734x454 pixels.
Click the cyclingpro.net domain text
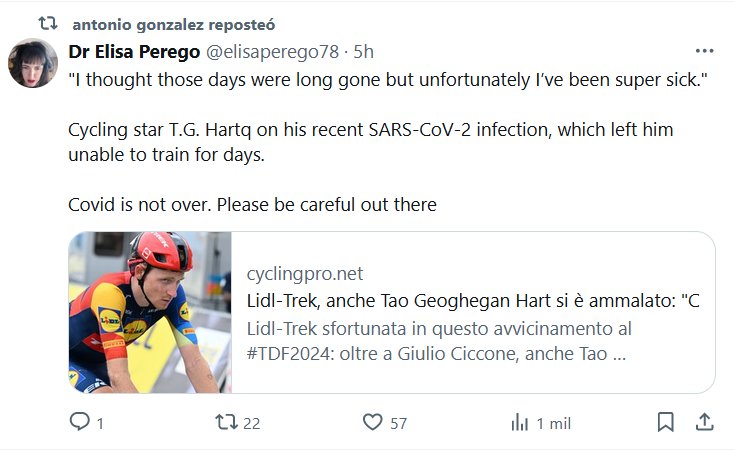click(x=304, y=273)
